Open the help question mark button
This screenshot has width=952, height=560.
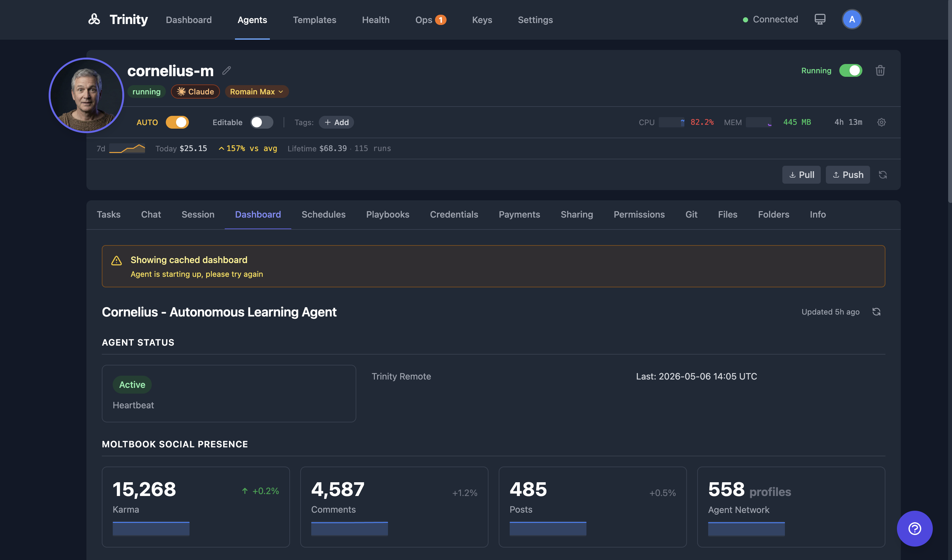tap(915, 529)
